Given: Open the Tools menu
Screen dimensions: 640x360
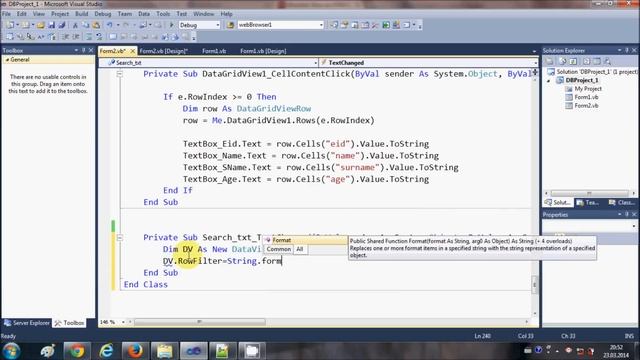Looking at the screenshot, I should point(163,13).
